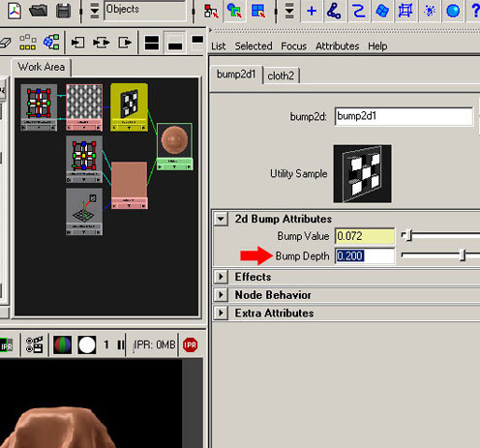The width and height of the screenshot is (480, 448).
Task: Toggle the RGB channel display sphere
Action: [x=62, y=345]
